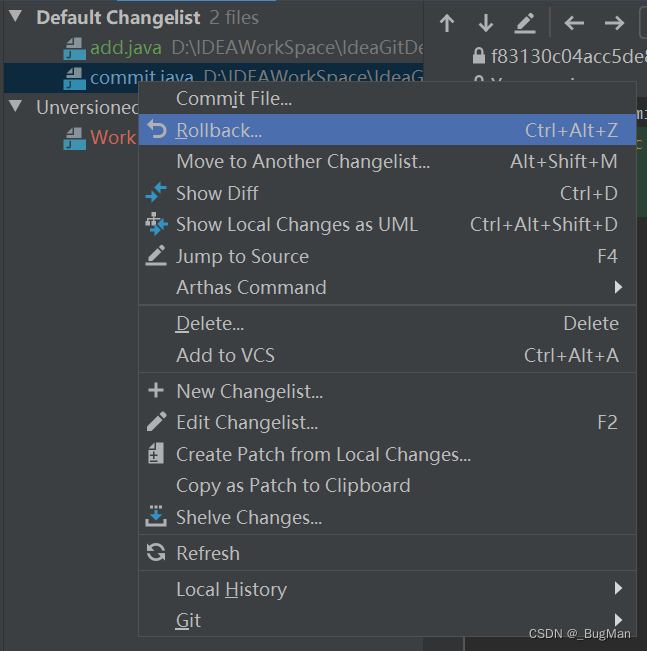The height and width of the screenshot is (651, 647).
Task: Click the Jump to Source pencil toolbar icon
Action: [x=524, y=23]
